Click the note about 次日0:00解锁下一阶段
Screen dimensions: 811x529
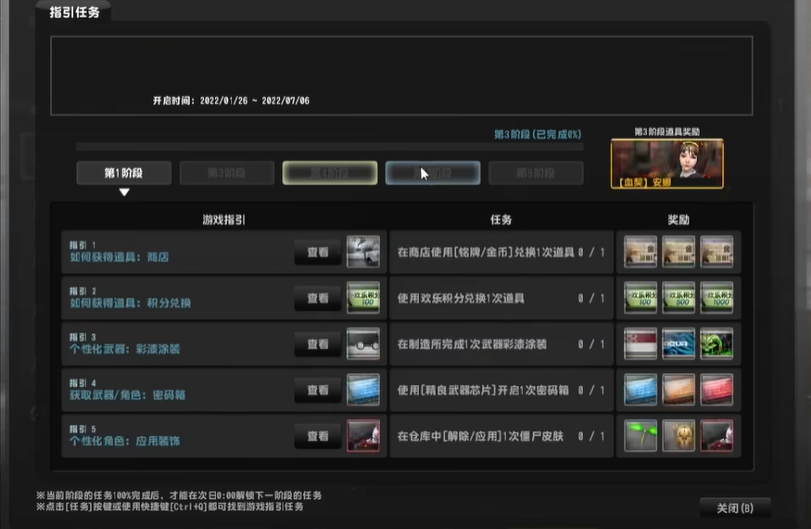[x=179, y=495]
